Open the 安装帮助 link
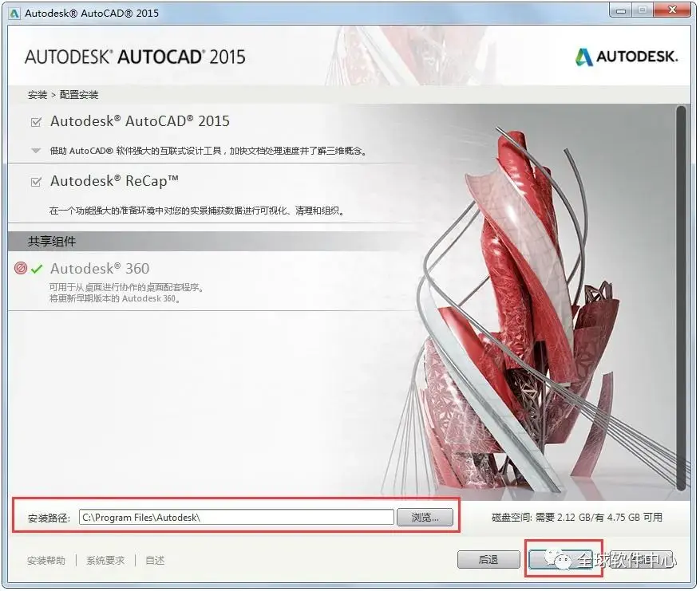Viewport: 700px width, 591px height. tap(46, 560)
